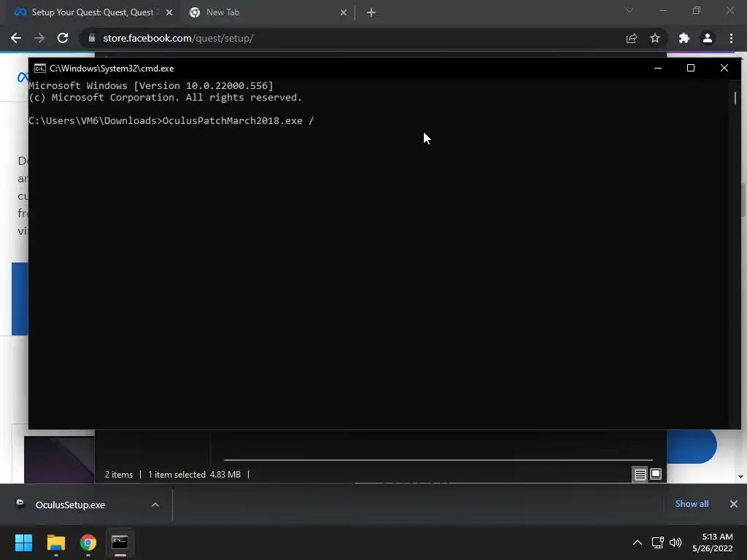Viewport: 747px width, 560px height.
Task: Open Windows Start menu
Action: [x=23, y=542]
